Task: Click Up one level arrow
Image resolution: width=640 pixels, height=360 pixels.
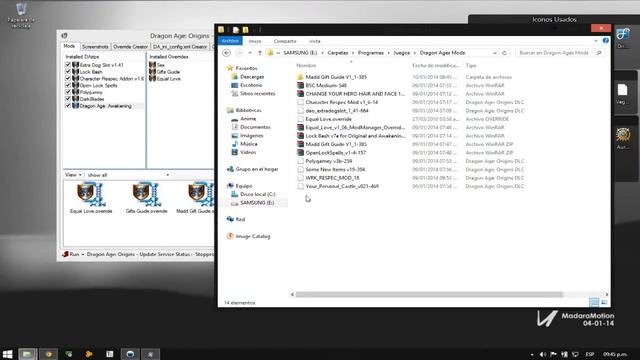Action: 260,53
